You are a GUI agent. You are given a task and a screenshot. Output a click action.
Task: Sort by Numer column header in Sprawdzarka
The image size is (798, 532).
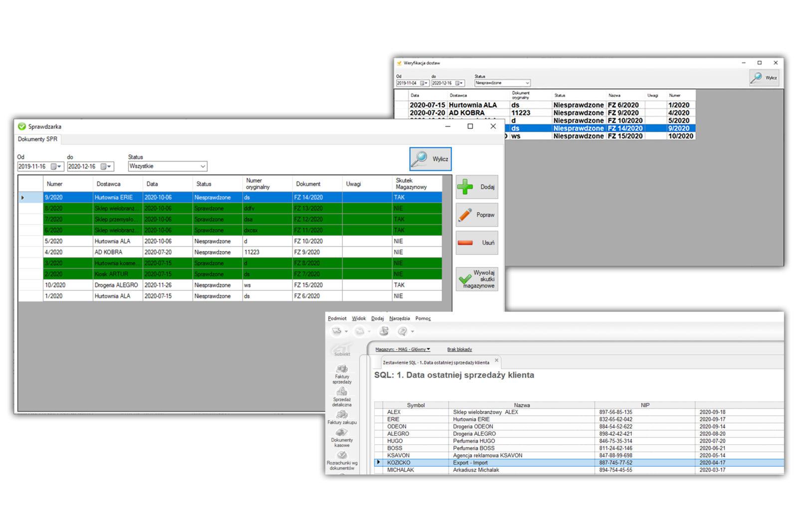tap(68, 184)
